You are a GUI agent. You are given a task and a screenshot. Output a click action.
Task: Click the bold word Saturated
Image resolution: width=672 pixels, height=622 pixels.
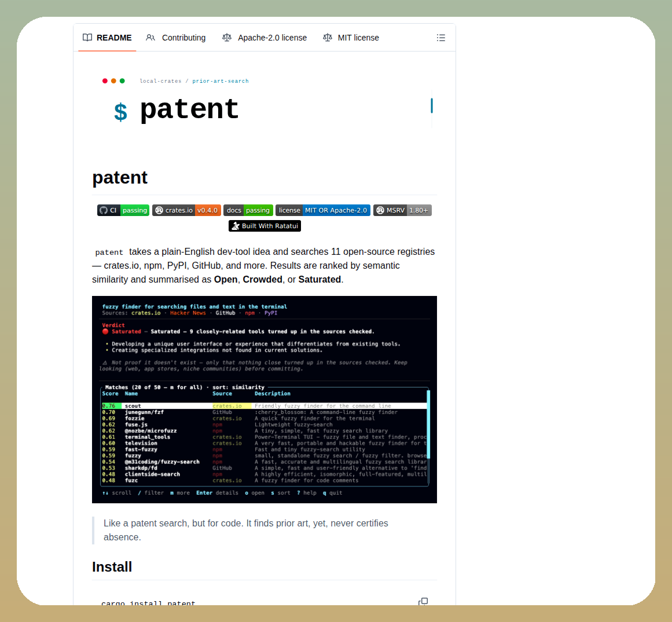(x=320, y=280)
